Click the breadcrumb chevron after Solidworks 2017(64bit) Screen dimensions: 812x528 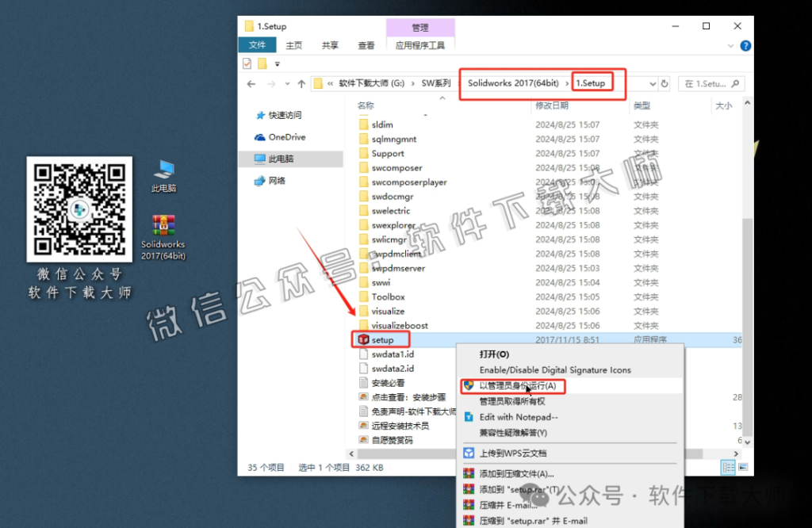[x=566, y=83]
